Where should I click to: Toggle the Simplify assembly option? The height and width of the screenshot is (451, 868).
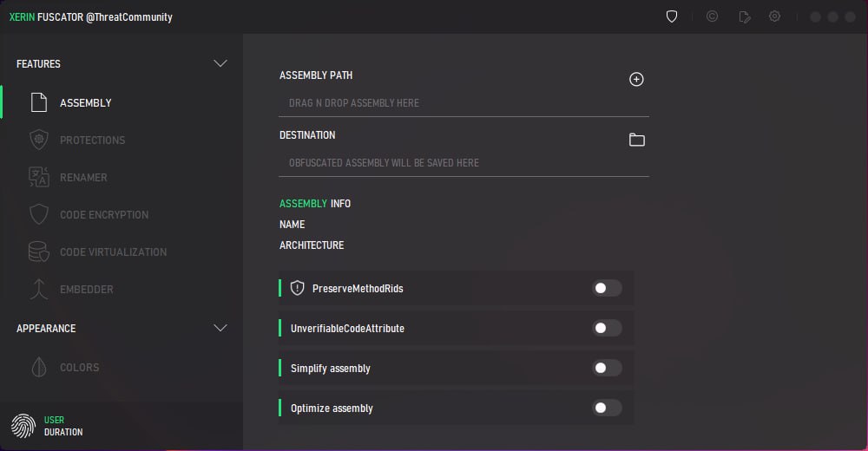[x=607, y=368]
